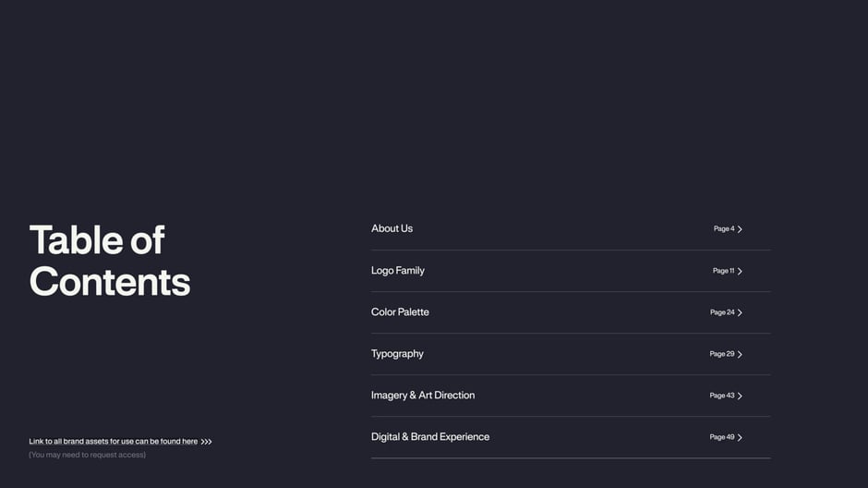Click the Page 11 label

click(723, 271)
